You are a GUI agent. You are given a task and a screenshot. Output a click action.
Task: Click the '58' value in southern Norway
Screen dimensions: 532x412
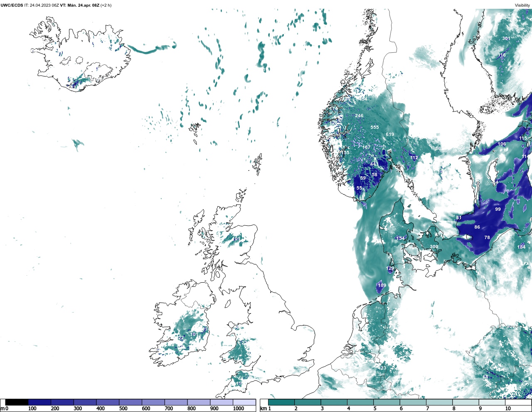coord(374,175)
